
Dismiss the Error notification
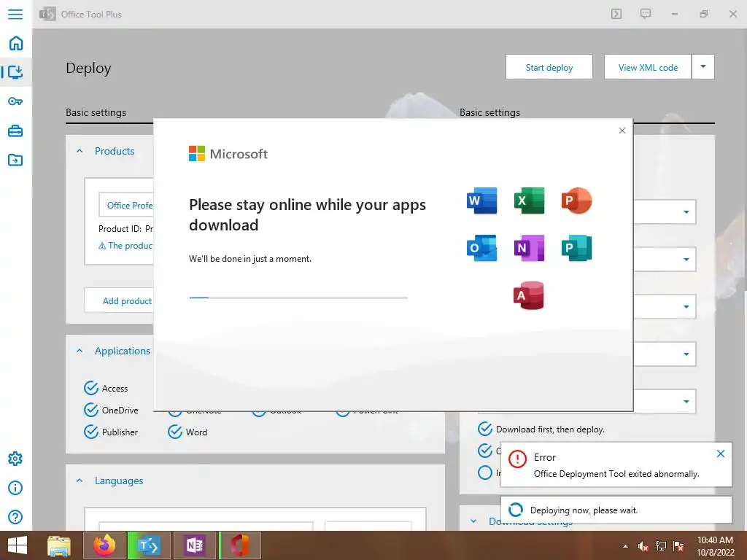(721, 454)
